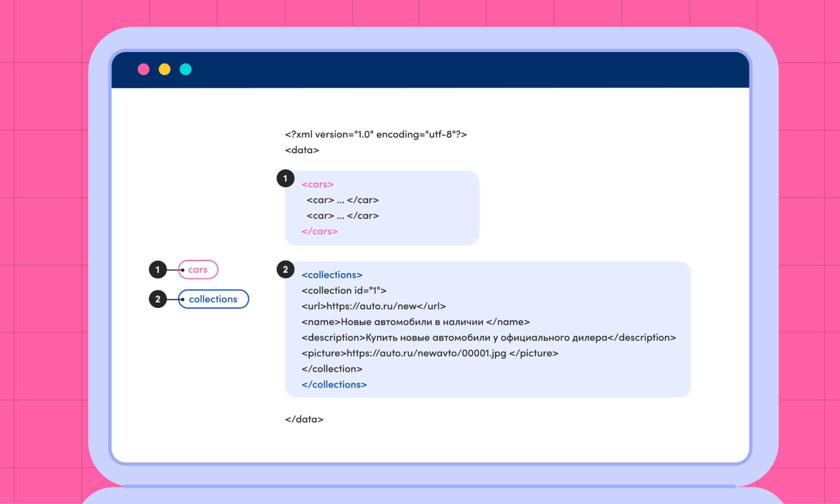840x504 pixels.
Task: Click the opening <collections> tag
Action: tap(332, 275)
